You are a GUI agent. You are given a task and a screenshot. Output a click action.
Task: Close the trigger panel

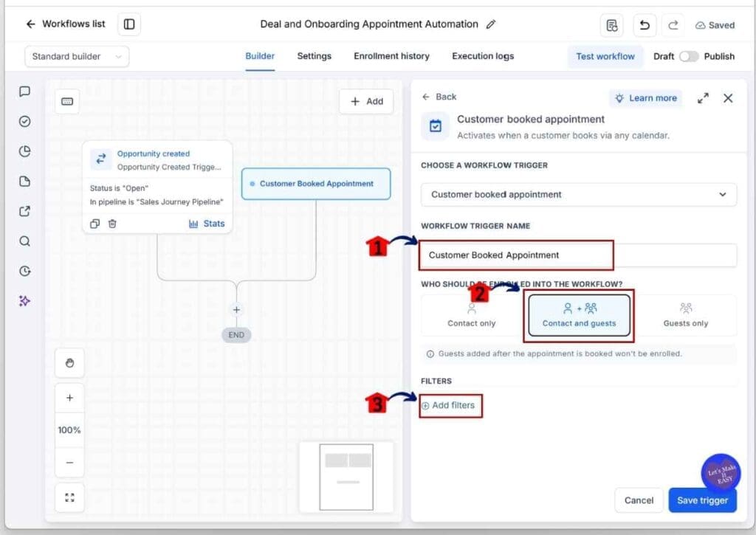tap(728, 98)
